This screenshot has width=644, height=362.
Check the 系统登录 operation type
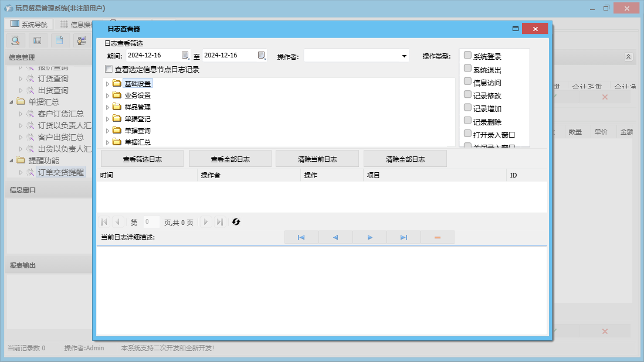467,55
